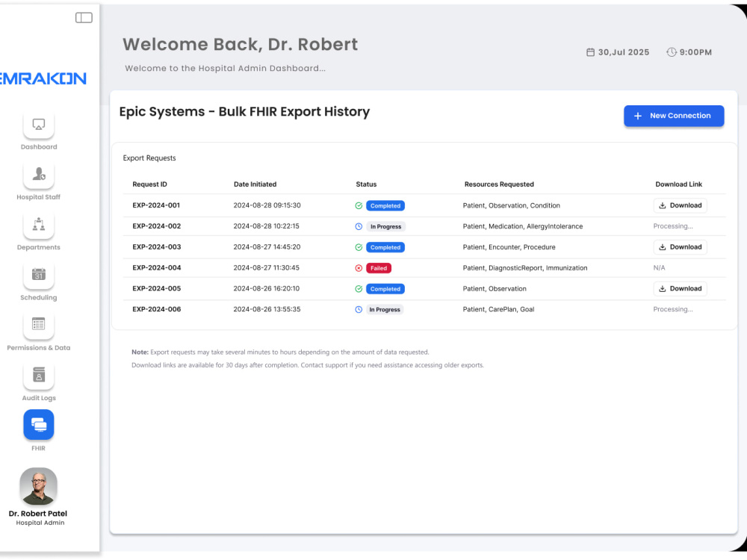Click the date 2024-08-27 11:30:45
This screenshot has width=747, height=560.
click(267, 267)
